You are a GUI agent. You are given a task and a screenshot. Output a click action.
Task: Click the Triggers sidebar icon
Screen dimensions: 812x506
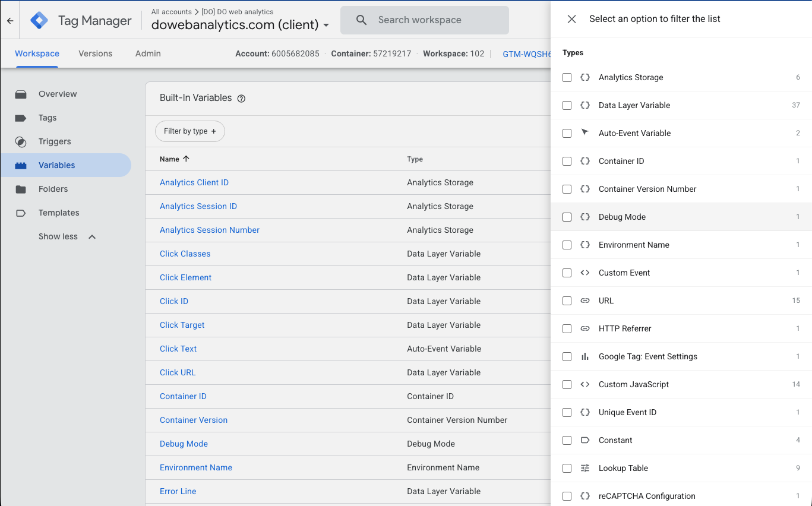click(21, 141)
